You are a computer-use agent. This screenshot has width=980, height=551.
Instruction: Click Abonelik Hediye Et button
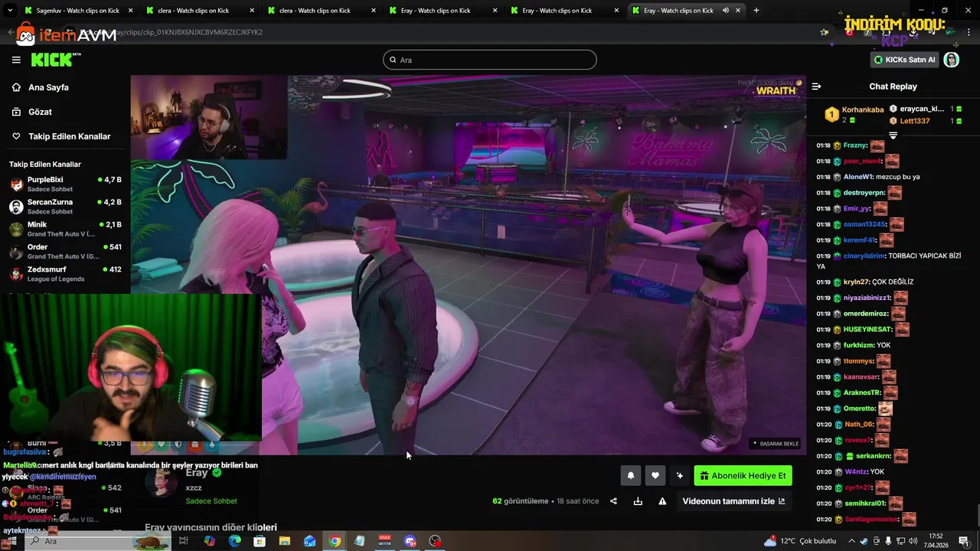click(743, 475)
